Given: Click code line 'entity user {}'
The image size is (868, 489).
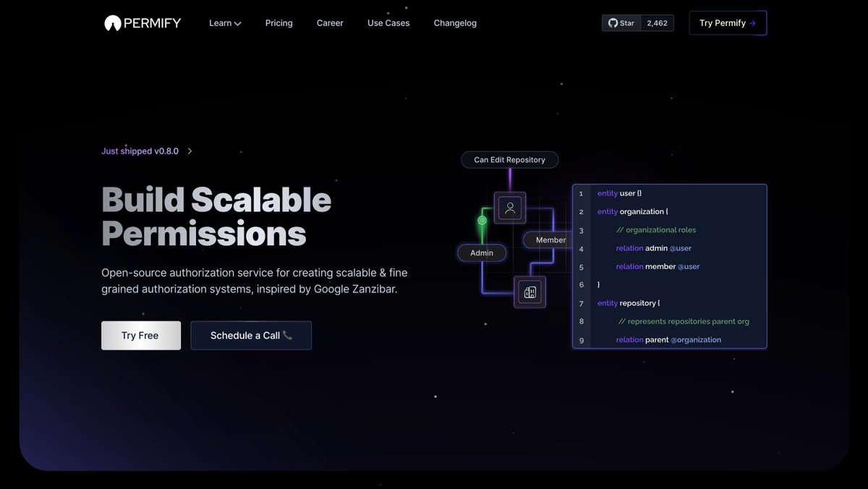Looking at the screenshot, I should pos(619,194).
